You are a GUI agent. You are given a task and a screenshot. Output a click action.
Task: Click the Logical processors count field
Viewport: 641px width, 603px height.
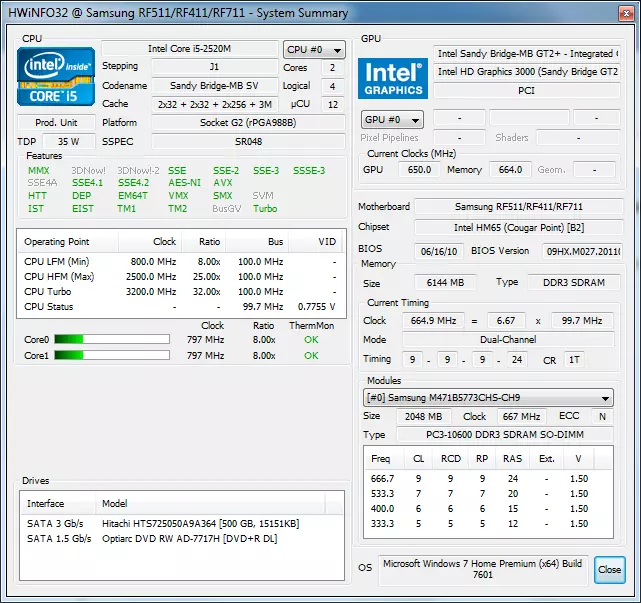(332, 86)
